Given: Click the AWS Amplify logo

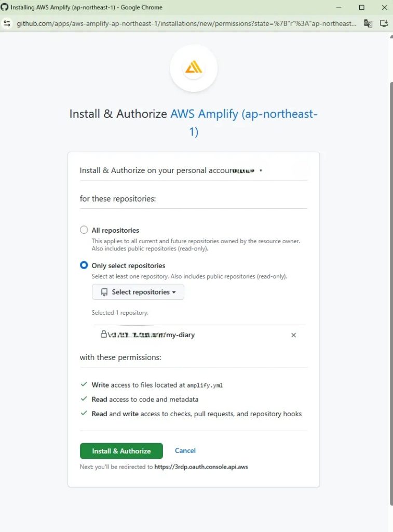Looking at the screenshot, I should click(x=193, y=68).
